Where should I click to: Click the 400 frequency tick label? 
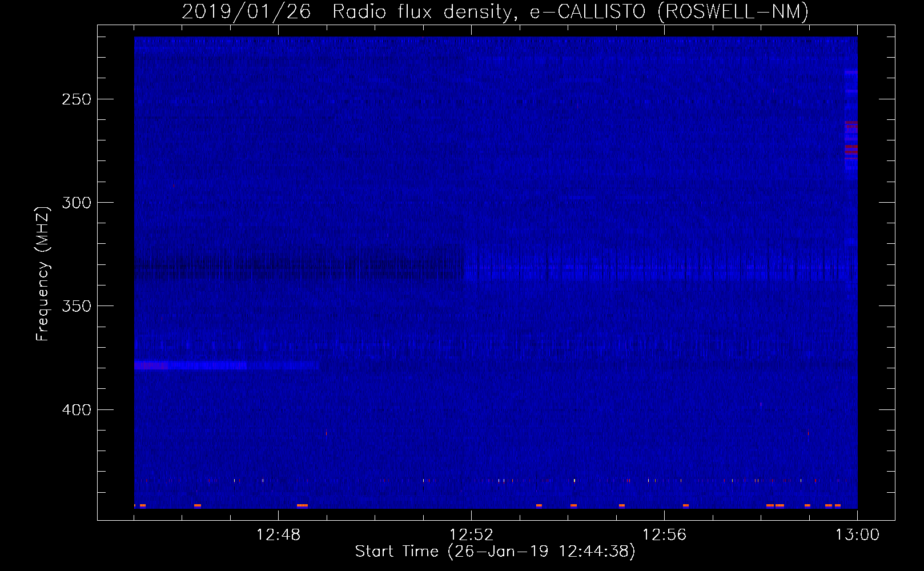point(77,410)
